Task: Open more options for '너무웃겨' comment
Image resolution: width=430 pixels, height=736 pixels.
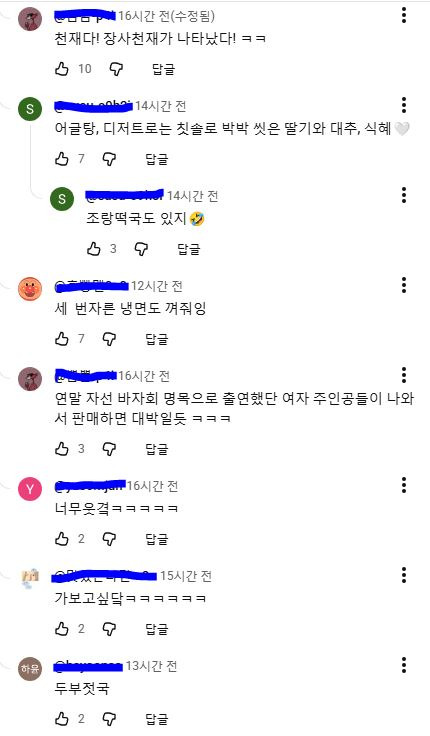Action: click(x=404, y=485)
